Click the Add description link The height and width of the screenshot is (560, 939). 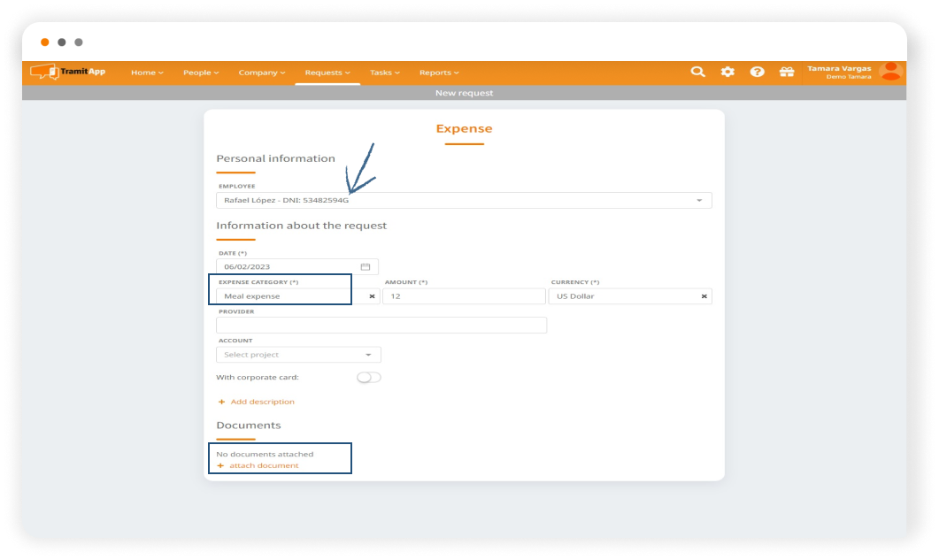[x=261, y=402]
